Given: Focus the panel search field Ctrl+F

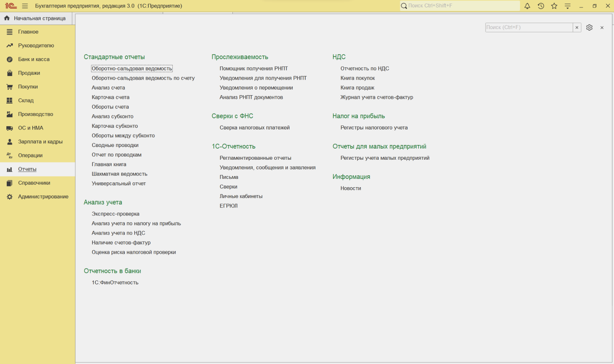Looking at the screenshot, I should [529, 27].
